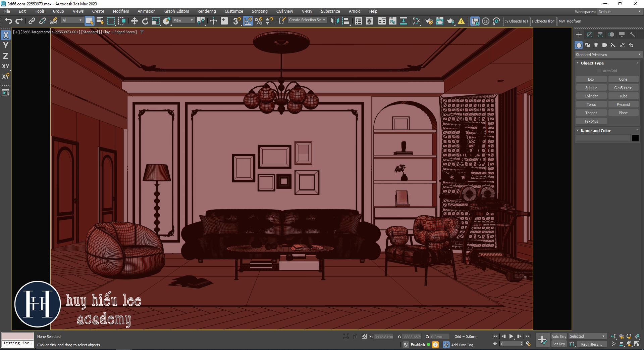This screenshot has width=644, height=350.
Task: Activate the Select and Rotate tool
Action: 145,21
